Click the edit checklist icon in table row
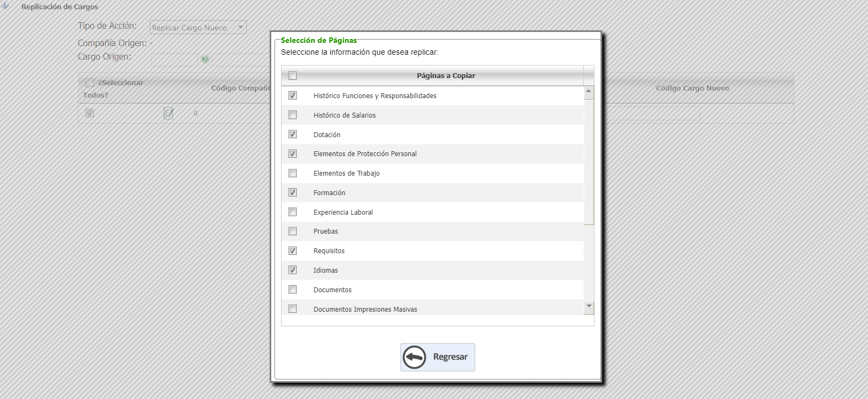 (x=169, y=113)
